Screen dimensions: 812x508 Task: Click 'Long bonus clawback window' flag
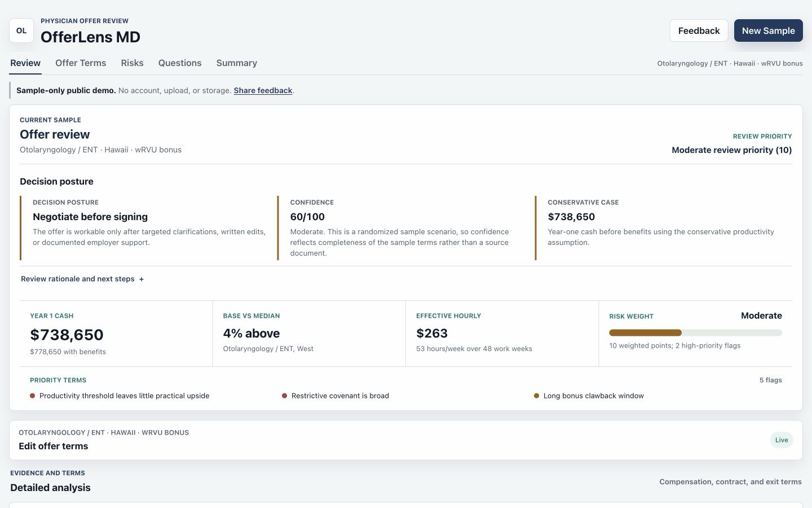(x=593, y=396)
